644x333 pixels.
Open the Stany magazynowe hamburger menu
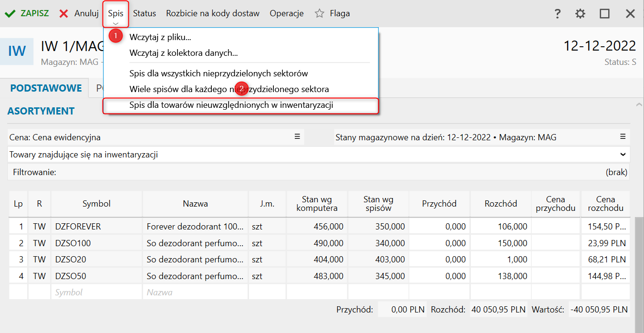[623, 137]
